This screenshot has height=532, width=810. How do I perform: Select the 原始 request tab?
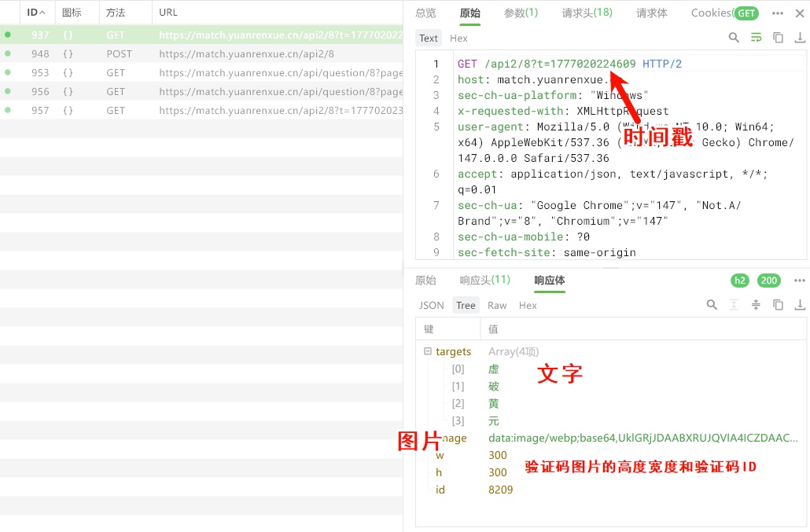tap(470, 13)
